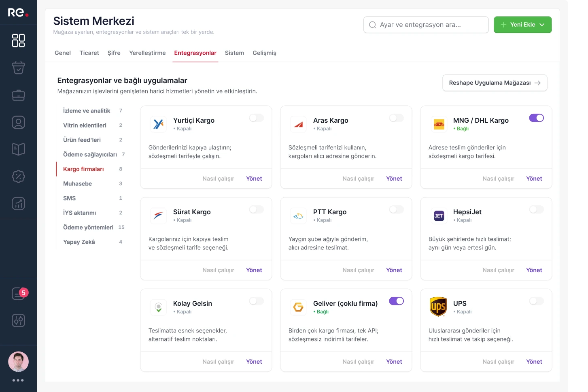Click Yönet on HepsiJet card
This screenshot has width=588, height=392.
(x=534, y=270)
